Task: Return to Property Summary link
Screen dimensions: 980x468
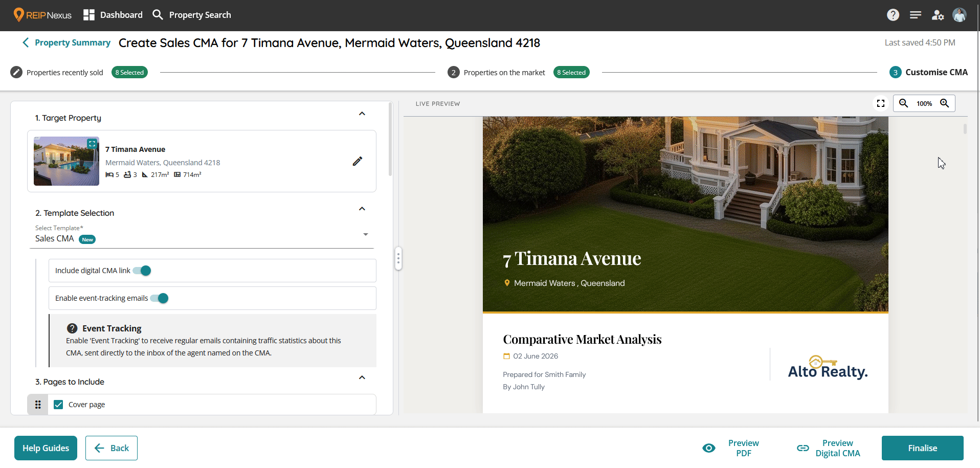Action: [73, 42]
